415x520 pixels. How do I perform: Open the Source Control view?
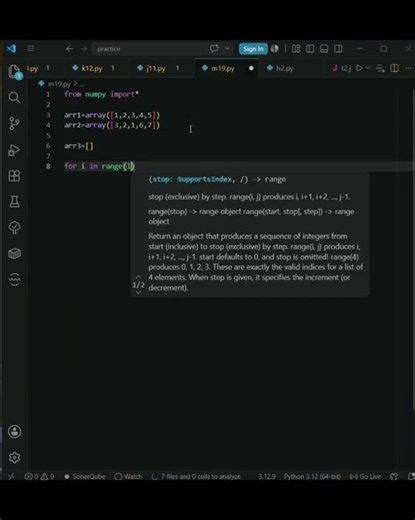tap(14, 124)
